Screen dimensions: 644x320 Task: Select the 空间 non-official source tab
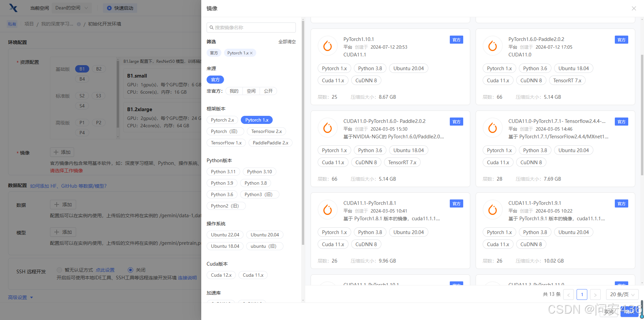tap(251, 91)
